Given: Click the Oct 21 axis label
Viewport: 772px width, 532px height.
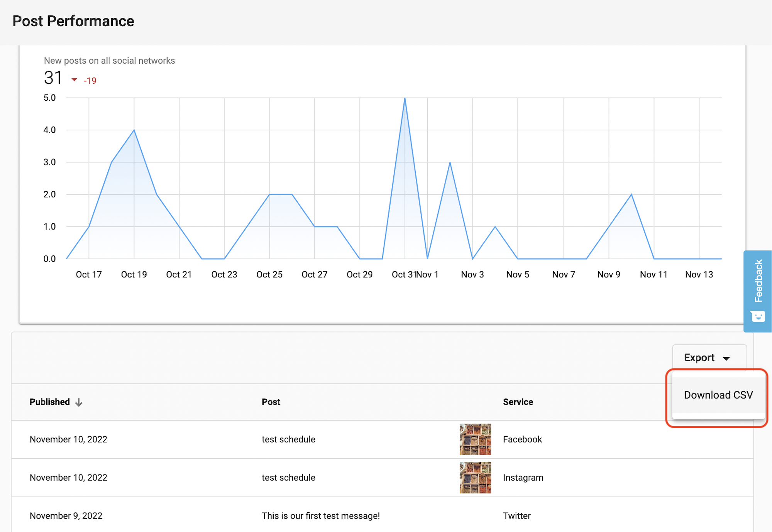Looking at the screenshot, I should coord(179,274).
